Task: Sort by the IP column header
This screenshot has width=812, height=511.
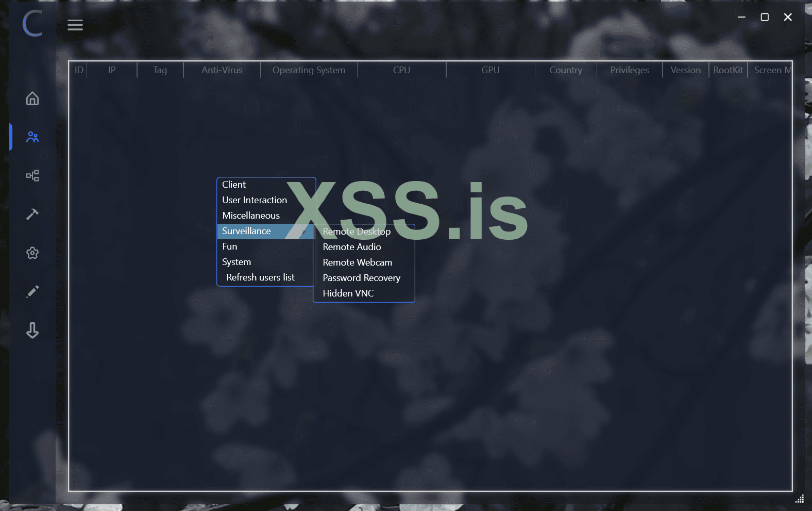Action: pos(112,70)
